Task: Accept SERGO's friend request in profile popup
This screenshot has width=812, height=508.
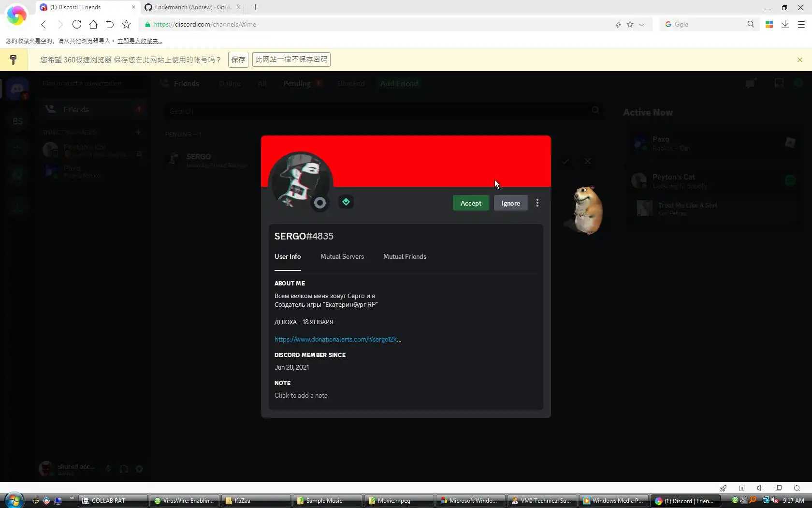Action: [x=471, y=203]
